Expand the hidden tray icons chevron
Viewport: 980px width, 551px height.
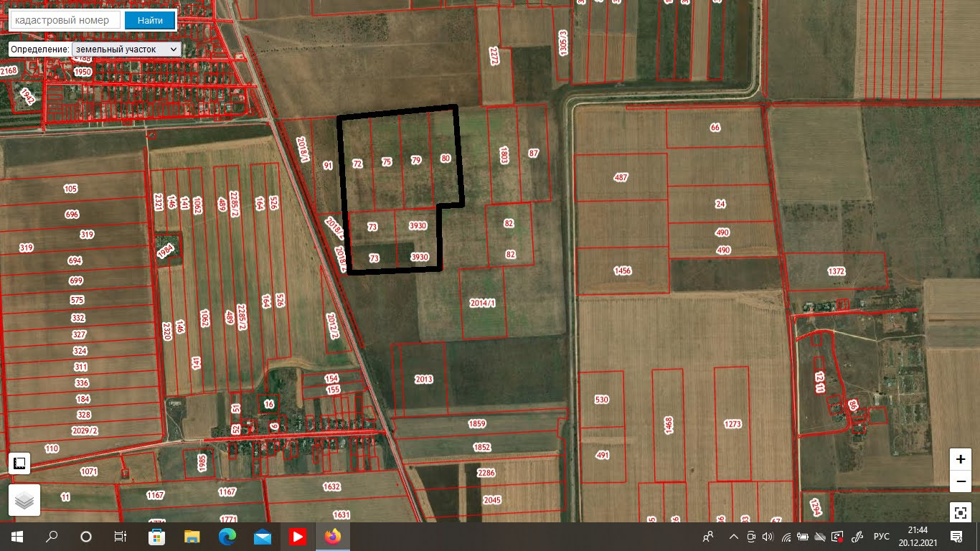tap(733, 537)
